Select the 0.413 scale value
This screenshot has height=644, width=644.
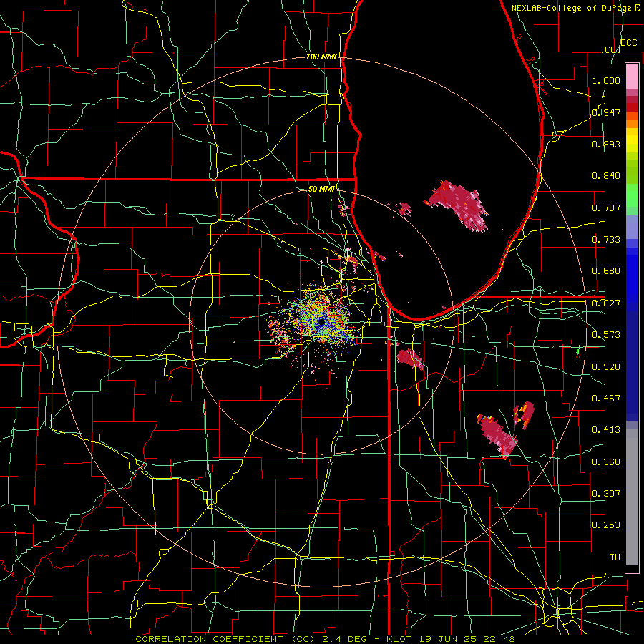coord(606,430)
